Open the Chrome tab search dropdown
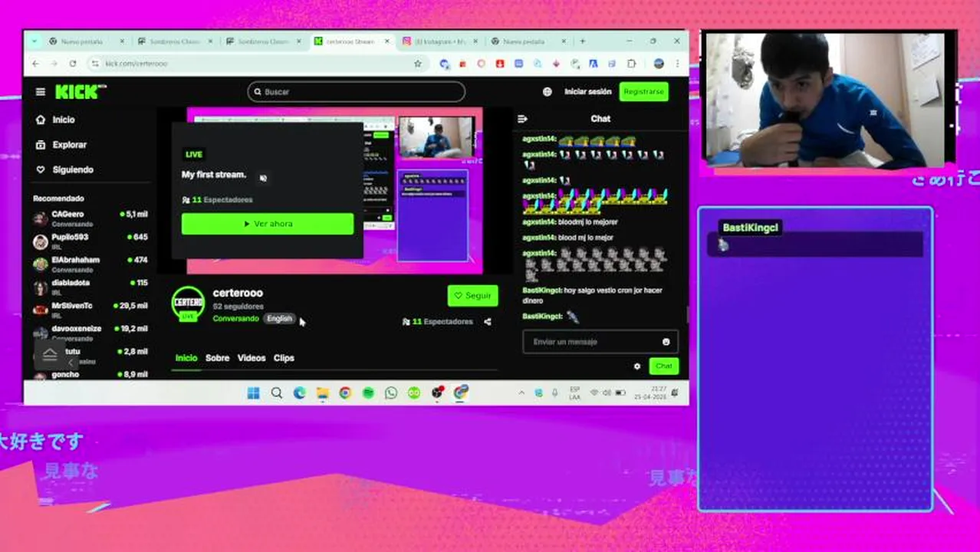 point(35,41)
